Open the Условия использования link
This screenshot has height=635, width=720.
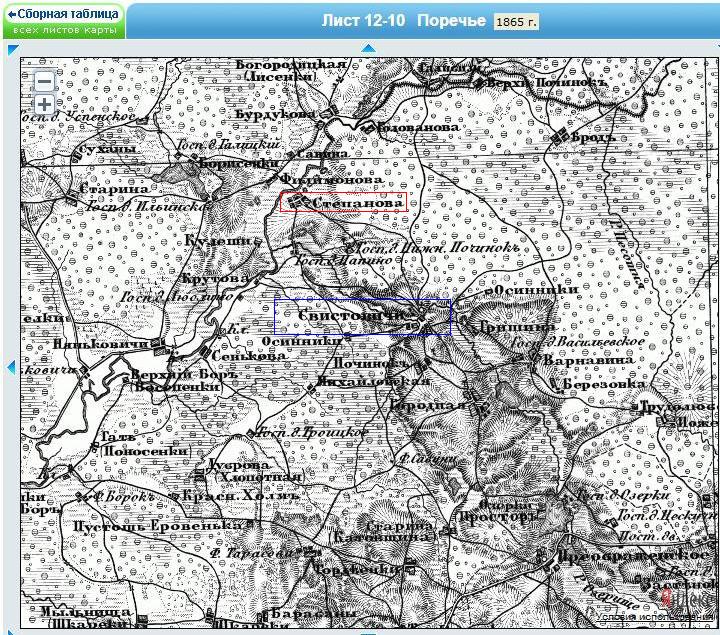pyautogui.click(x=656, y=617)
